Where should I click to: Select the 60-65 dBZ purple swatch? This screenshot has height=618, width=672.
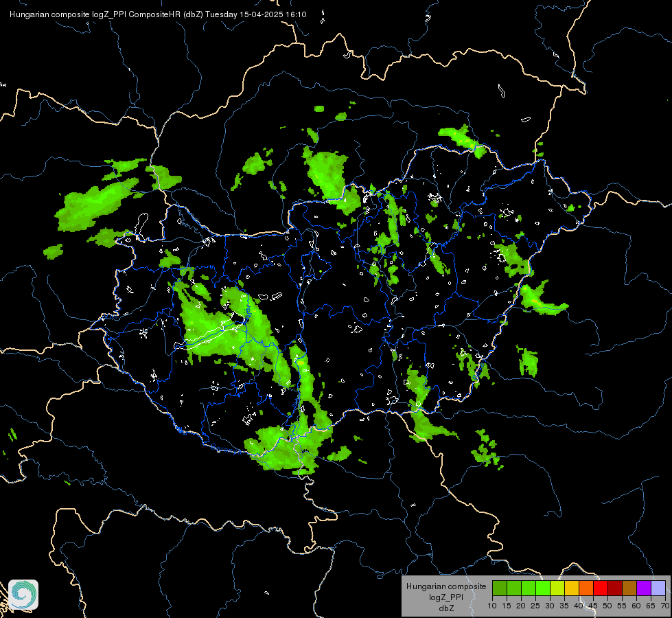click(x=644, y=588)
